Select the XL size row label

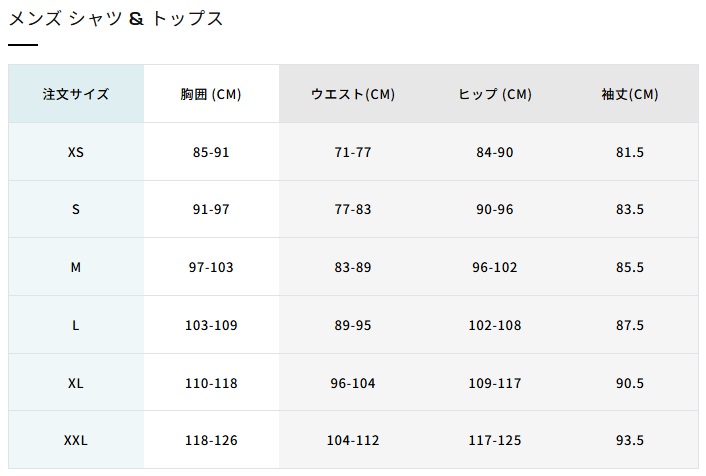click(76, 383)
